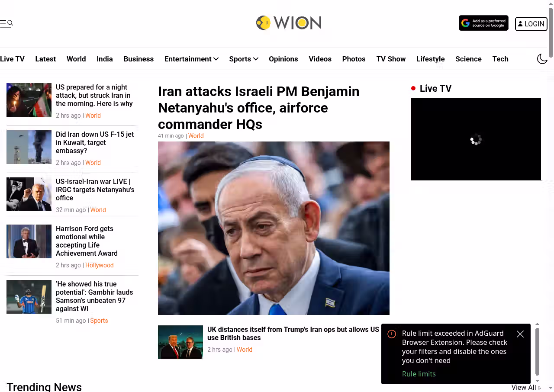
Task: Open the Business menu item
Action: pyautogui.click(x=138, y=59)
